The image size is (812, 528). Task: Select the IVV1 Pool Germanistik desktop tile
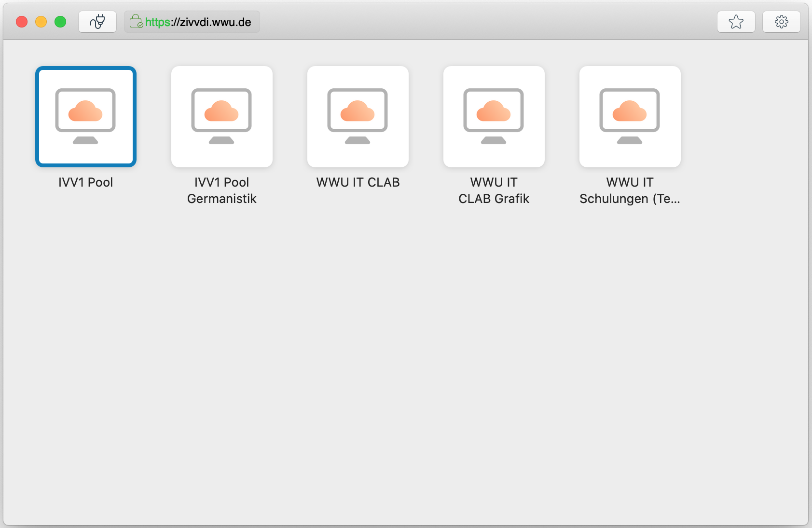click(x=222, y=117)
